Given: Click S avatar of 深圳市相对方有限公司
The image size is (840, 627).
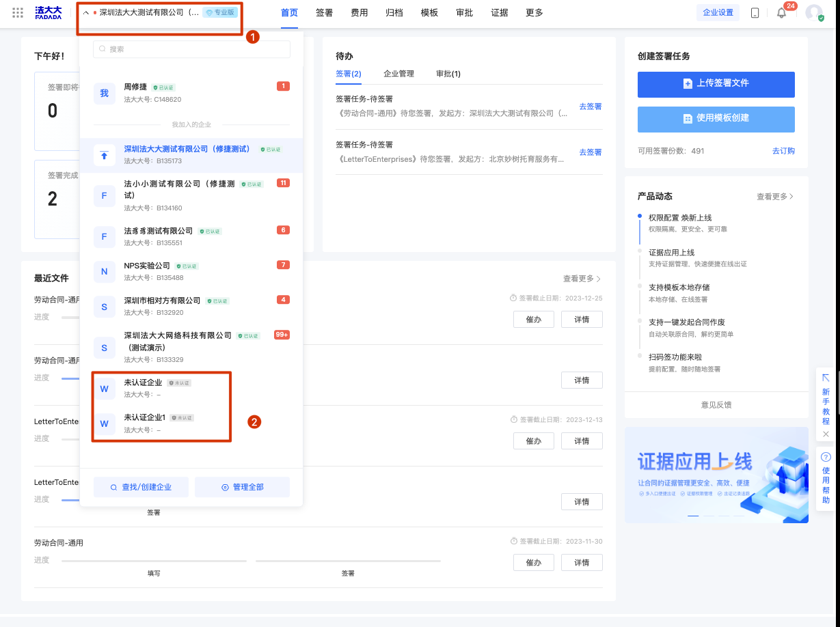Looking at the screenshot, I should click(105, 307).
